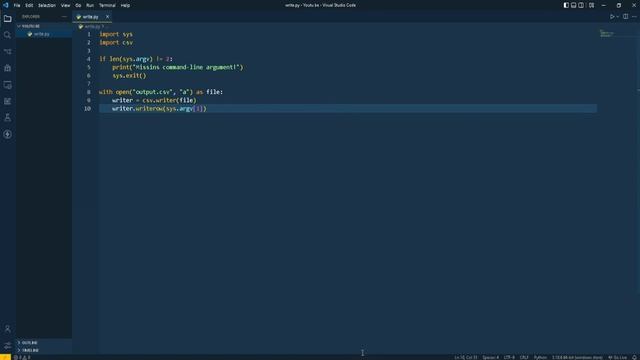Open notifications bell icon

coord(635,357)
